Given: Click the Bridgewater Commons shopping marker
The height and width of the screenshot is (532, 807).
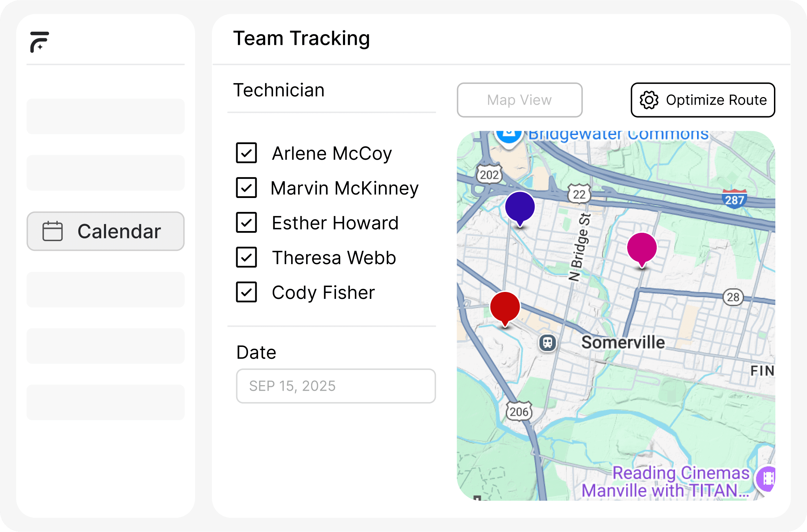Looking at the screenshot, I should [x=509, y=136].
